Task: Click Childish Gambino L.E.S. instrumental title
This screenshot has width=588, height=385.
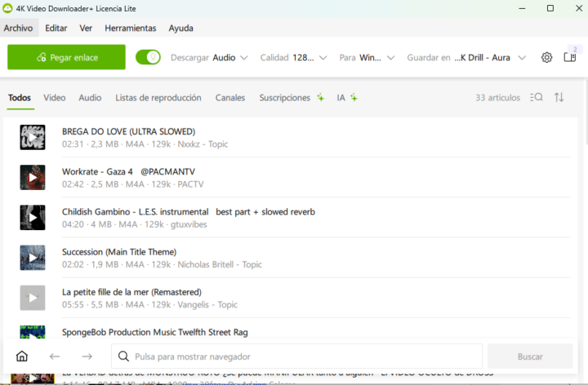Action: click(189, 212)
